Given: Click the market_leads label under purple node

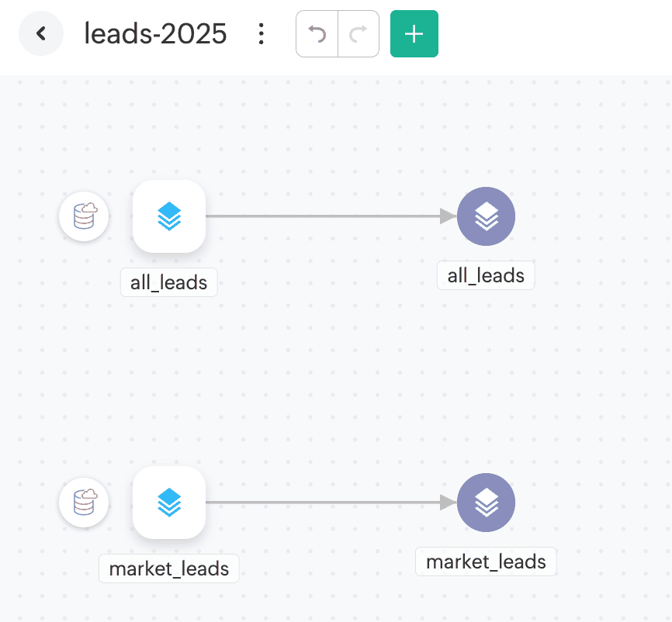Looking at the screenshot, I should point(487,562).
